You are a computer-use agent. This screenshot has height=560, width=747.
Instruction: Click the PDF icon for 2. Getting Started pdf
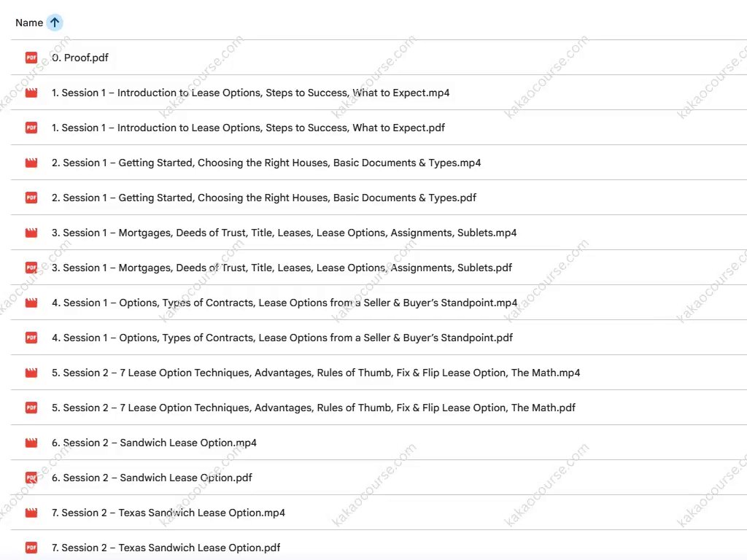tap(31, 198)
